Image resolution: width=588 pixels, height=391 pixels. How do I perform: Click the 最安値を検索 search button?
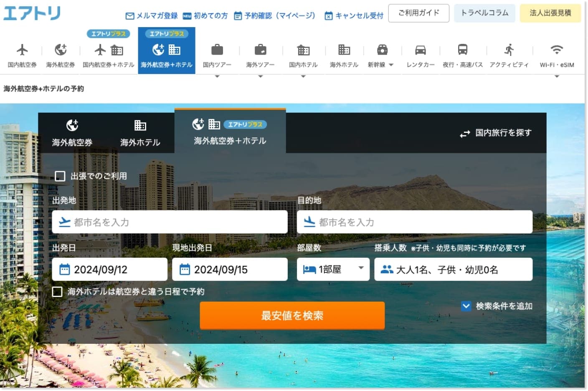click(292, 315)
